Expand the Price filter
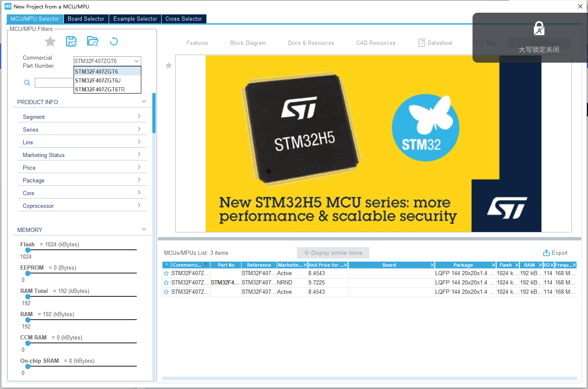This screenshot has height=389, width=588. [x=82, y=168]
